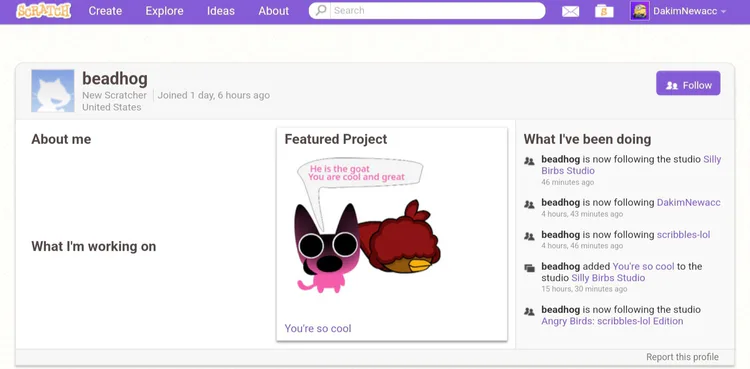Image resolution: width=750 pixels, height=369 pixels.
Task: Click the 'About me' heading
Action: click(61, 139)
